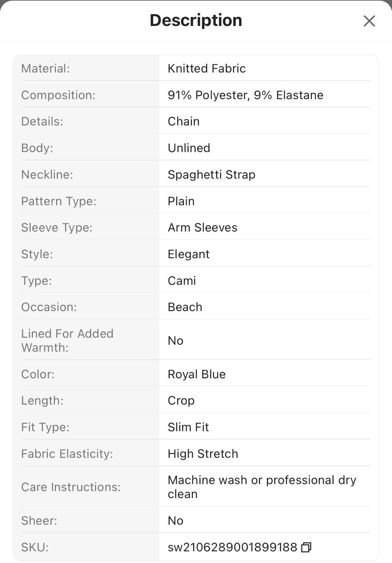Select the Crop length value
Screen dimensions: 392x563
coord(181,400)
